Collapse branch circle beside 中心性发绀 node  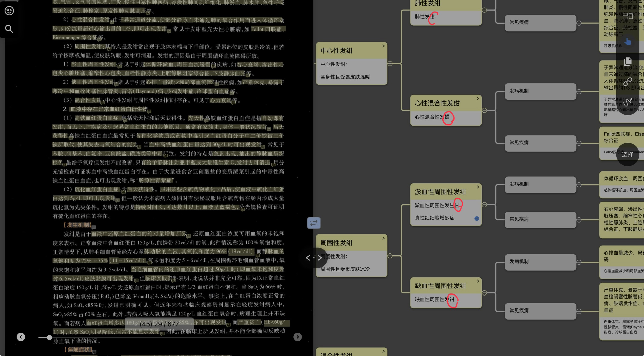390,64
